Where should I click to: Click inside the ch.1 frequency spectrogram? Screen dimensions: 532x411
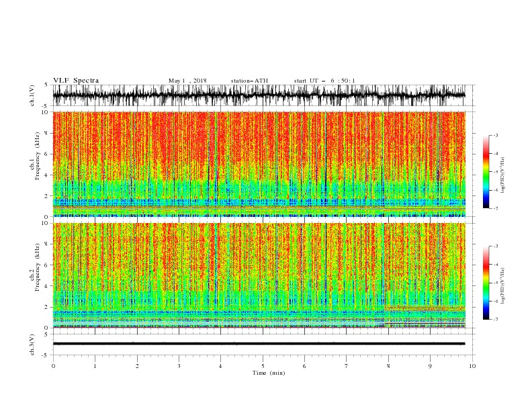259,164
